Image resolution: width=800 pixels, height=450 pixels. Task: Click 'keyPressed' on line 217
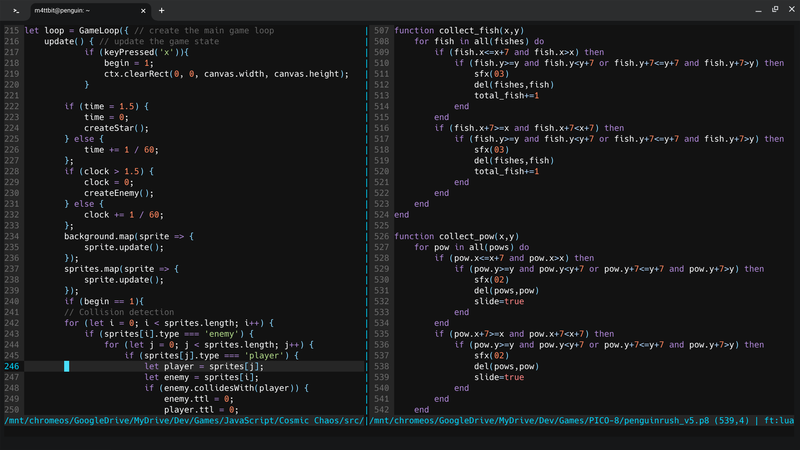point(129,52)
